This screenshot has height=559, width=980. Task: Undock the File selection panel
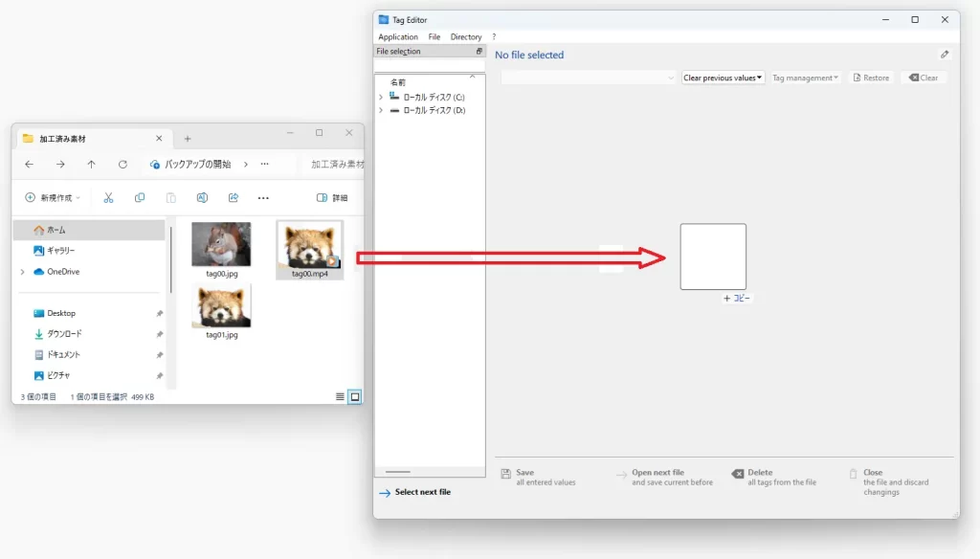point(479,52)
